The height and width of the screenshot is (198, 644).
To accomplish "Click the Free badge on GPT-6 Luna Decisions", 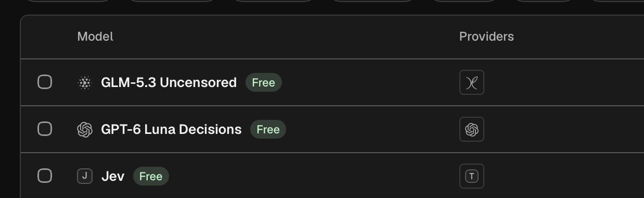I will 268,129.
